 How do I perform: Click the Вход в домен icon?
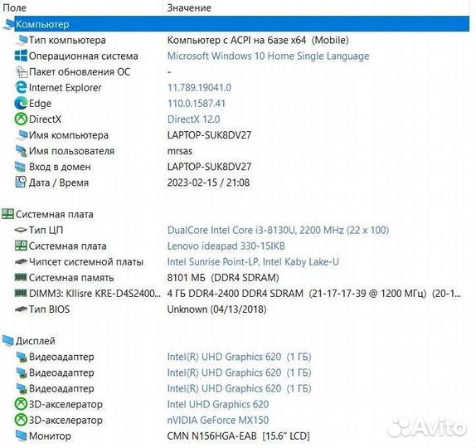coord(21,167)
